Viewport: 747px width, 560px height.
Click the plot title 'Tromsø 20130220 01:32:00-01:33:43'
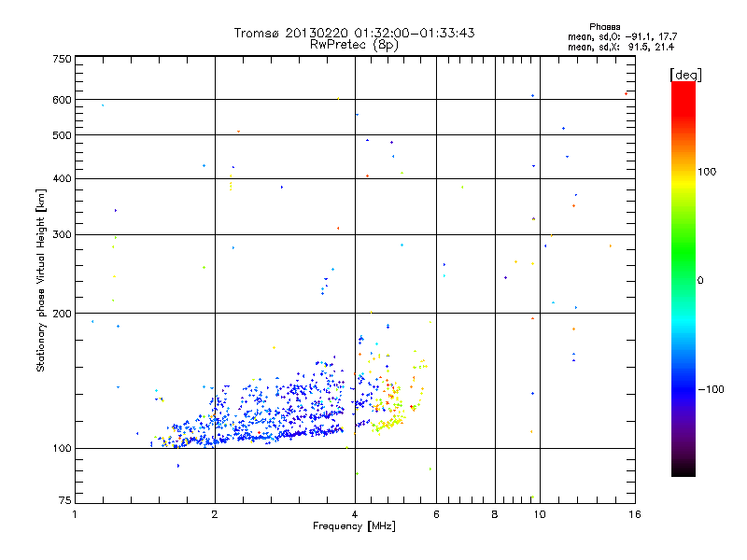pos(354,33)
